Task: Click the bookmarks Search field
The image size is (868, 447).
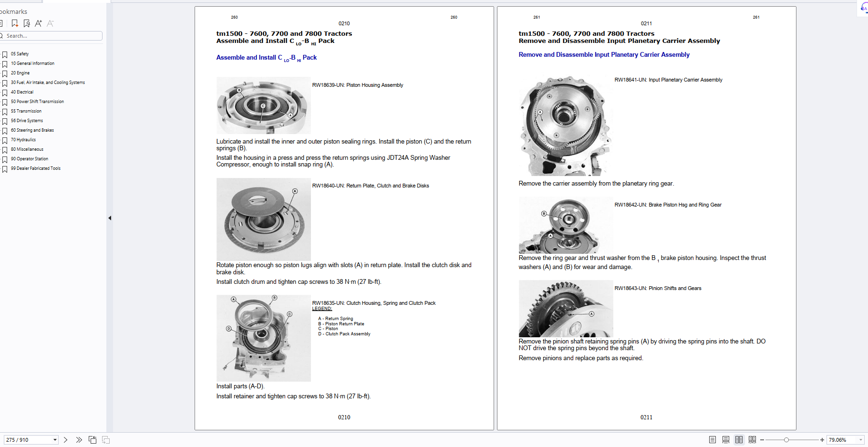Action: coord(52,36)
